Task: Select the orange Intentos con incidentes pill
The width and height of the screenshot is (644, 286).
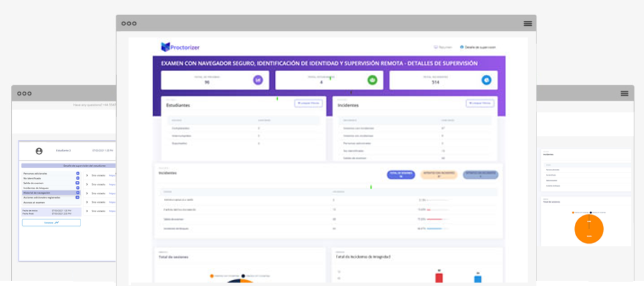Action: 438,174
